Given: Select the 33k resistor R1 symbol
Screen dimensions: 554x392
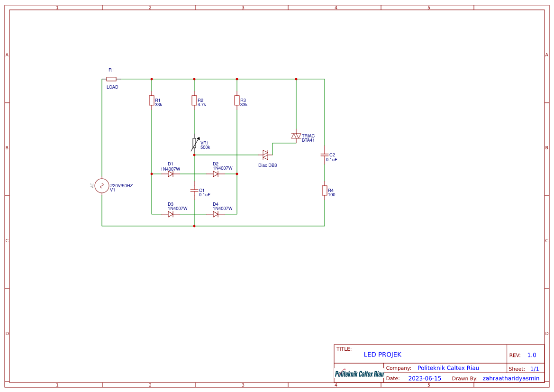Looking at the screenshot, I should (152, 100).
